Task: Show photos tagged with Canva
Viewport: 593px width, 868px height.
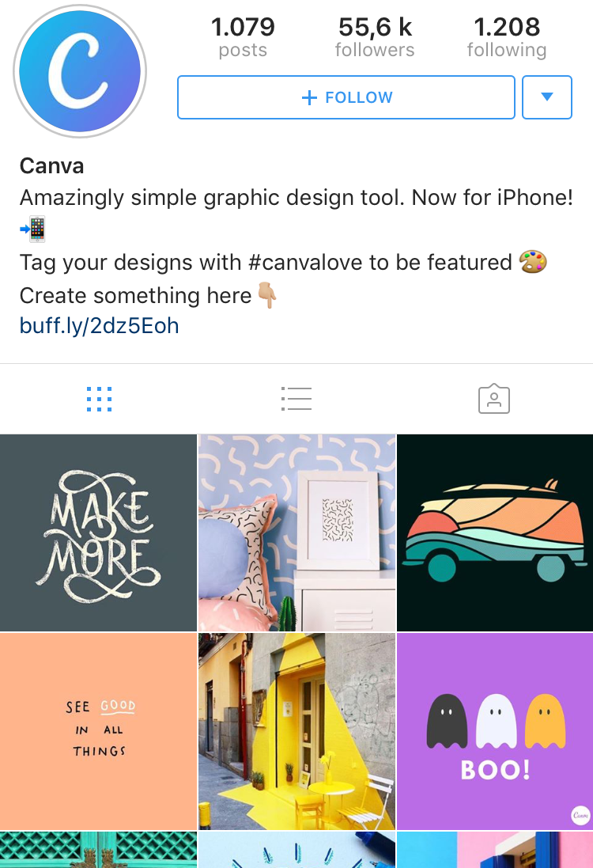Action: 494,399
